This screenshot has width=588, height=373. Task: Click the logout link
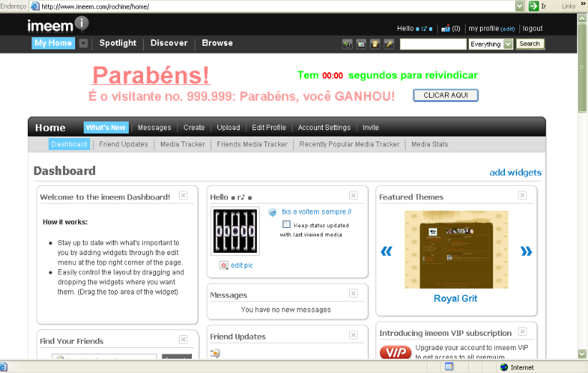(x=533, y=29)
